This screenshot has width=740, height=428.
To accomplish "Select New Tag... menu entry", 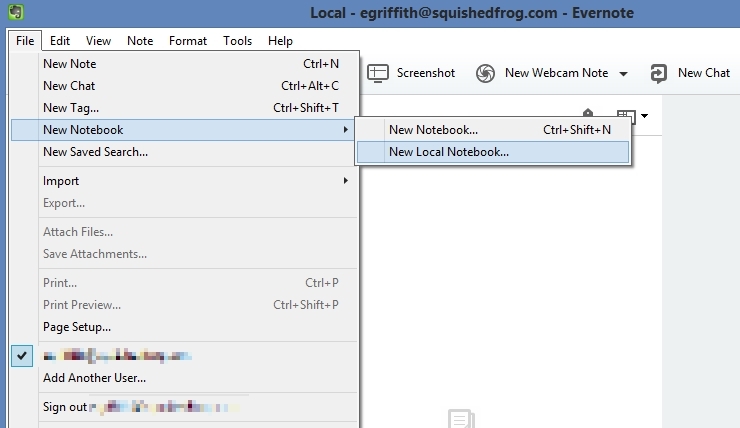I will [184, 108].
